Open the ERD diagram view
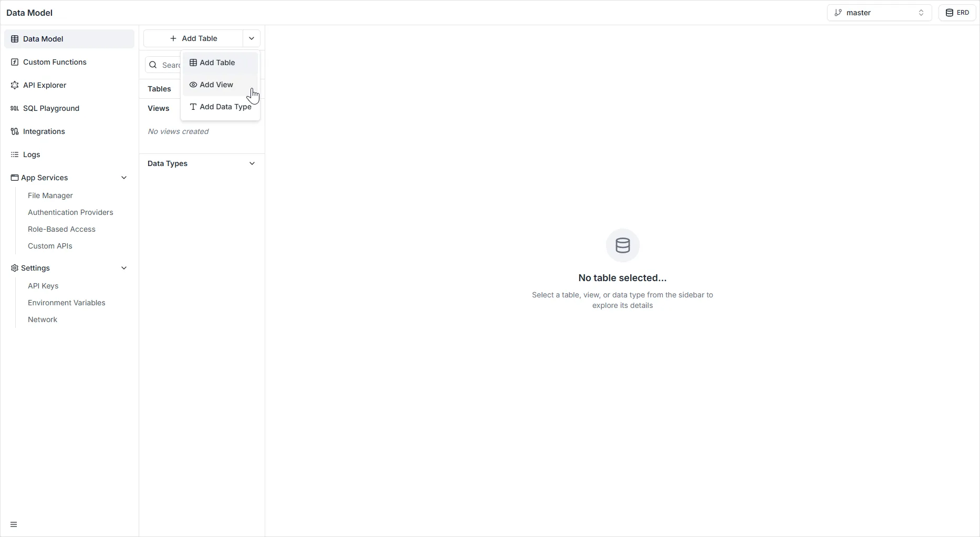980x537 pixels. [957, 13]
